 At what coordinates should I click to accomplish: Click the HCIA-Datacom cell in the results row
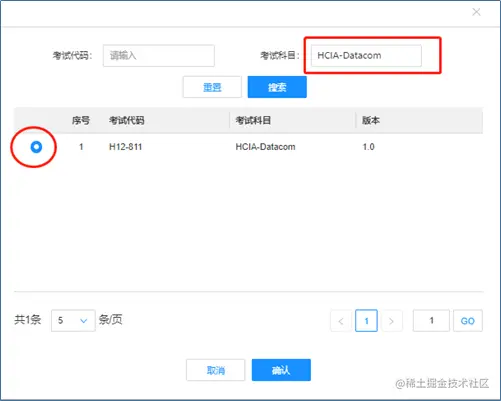tap(265, 147)
